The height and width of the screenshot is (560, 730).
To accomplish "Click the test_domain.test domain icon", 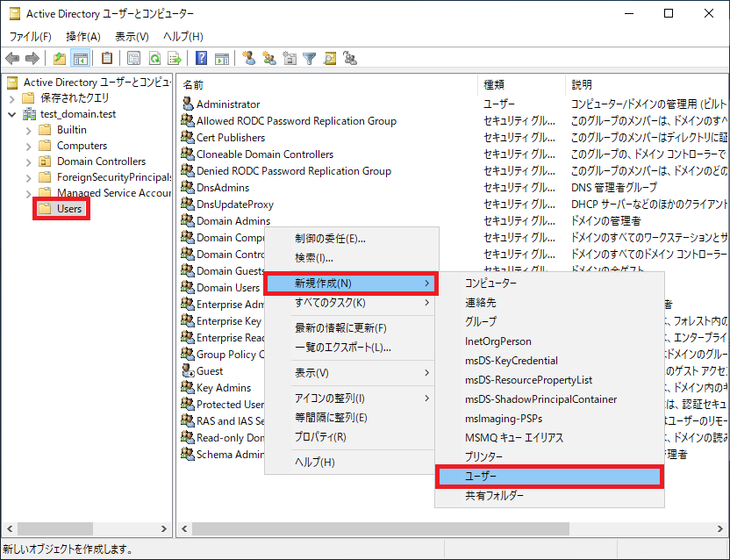I will point(29,114).
